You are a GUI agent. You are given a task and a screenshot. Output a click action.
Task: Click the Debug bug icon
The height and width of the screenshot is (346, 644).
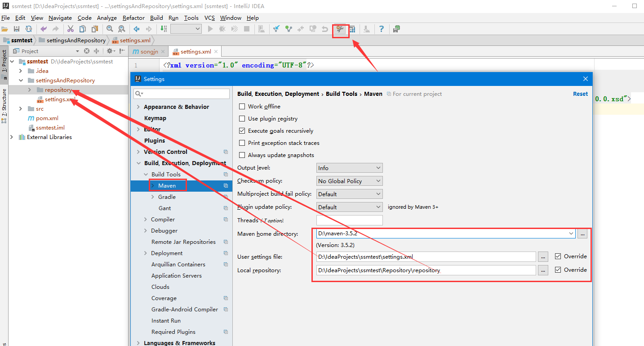pyautogui.click(x=222, y=29)
